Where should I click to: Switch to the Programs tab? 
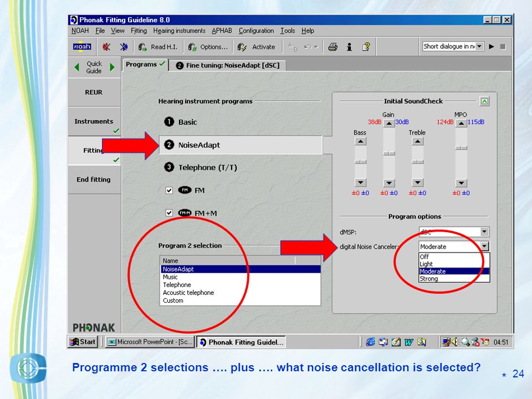pyautogui.click(x=145, y=64)
